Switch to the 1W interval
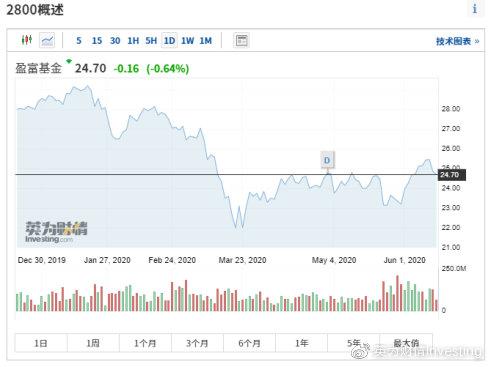488x367 pixels. [x=187, y=41]
